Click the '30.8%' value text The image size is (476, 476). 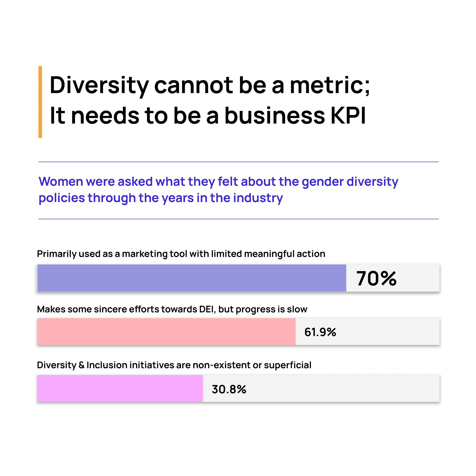(229, 389)
